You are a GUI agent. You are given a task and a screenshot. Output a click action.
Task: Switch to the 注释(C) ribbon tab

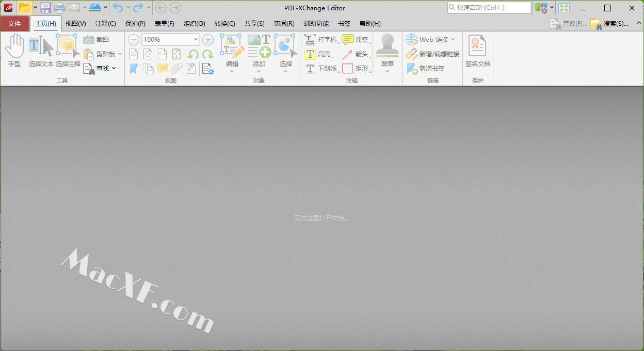click(x=105, y=24)
